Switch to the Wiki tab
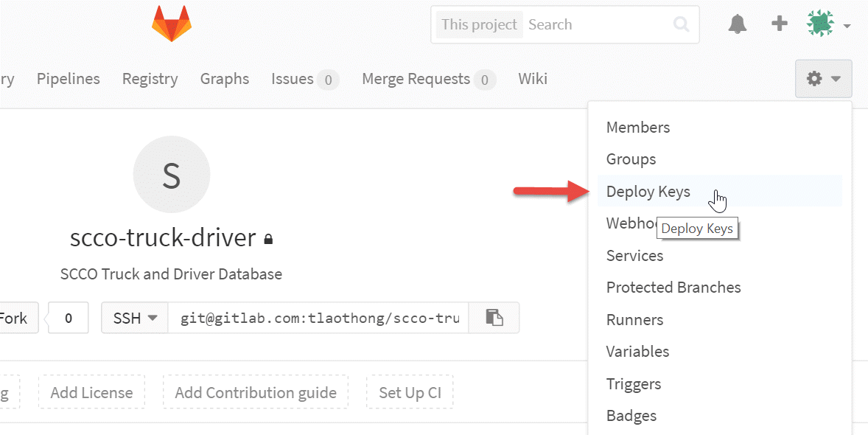Screen dimensions: 868x435 point(532,79)
